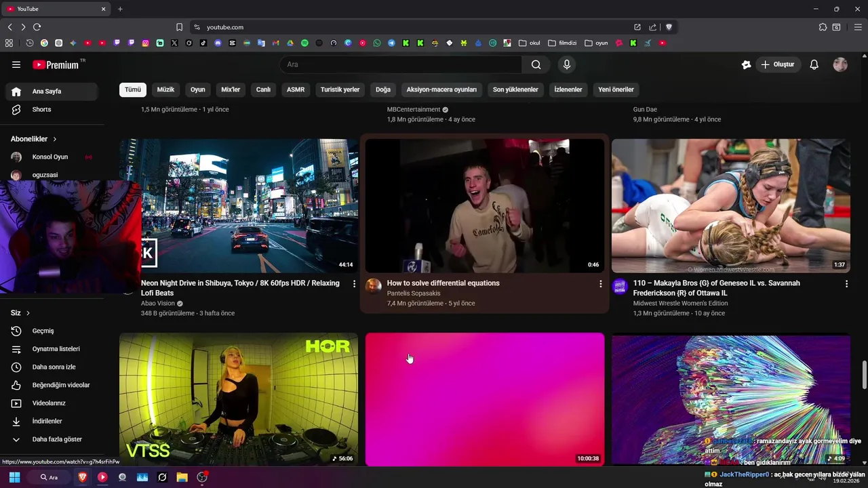Expand the Abonelikler section
The image size is (868, 488).
[34, 139]
